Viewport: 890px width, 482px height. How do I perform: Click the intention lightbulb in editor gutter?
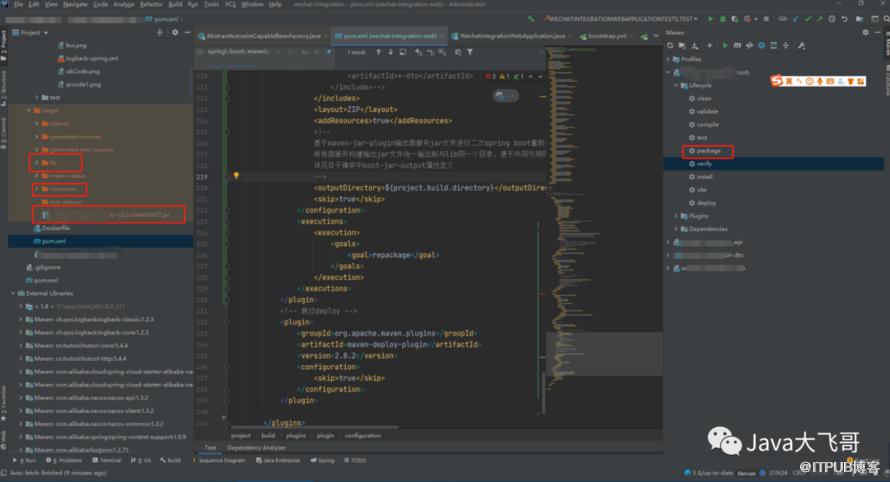pos(236,175)
